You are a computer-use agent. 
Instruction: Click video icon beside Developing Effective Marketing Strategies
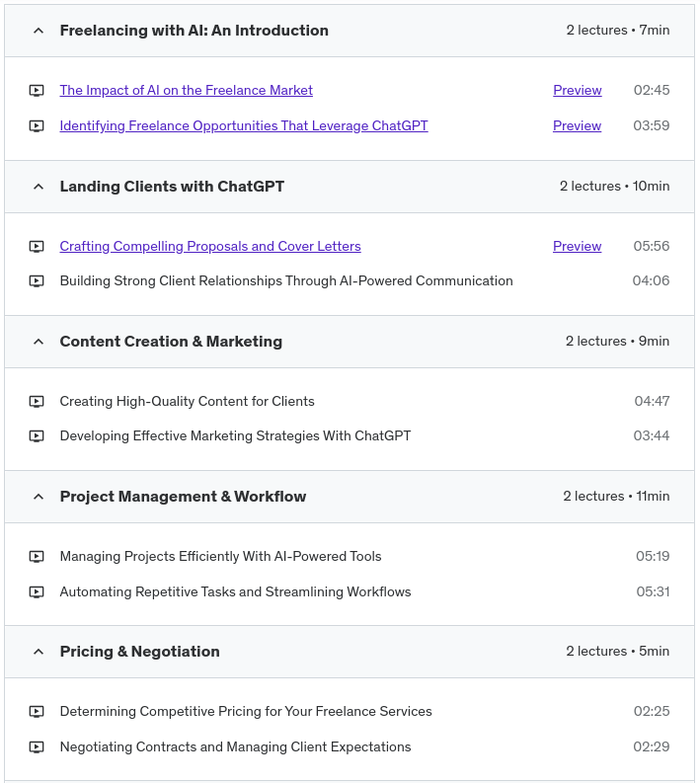[x=37, y=436]
